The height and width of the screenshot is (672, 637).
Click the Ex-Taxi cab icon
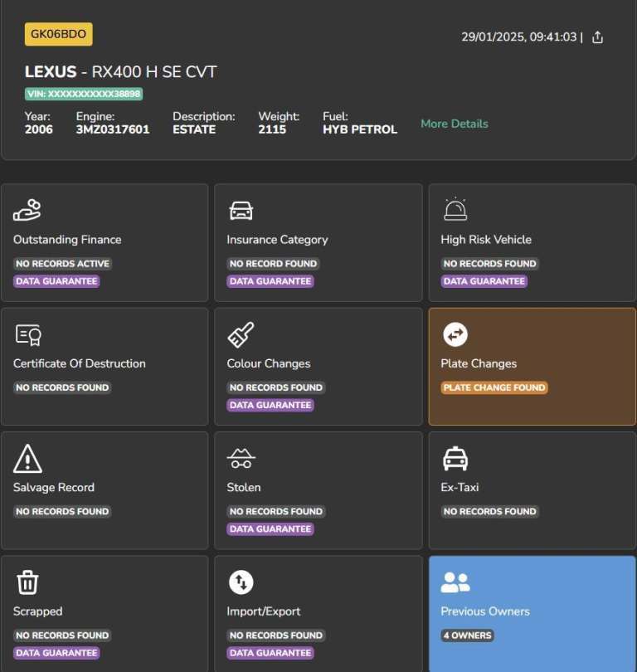click(x=455, y=459)
